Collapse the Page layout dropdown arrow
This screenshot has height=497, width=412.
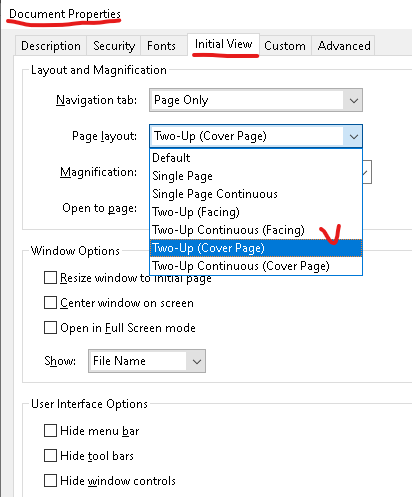coord(353,136)
